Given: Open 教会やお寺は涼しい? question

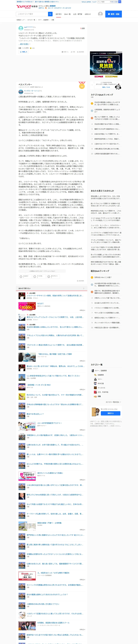Looking at the screenshot, I should coord(35,414).
